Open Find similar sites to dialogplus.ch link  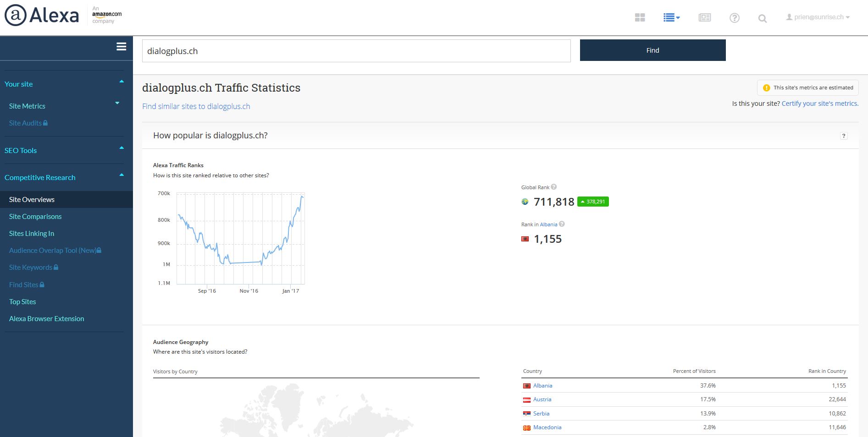[x=196, y=106]
